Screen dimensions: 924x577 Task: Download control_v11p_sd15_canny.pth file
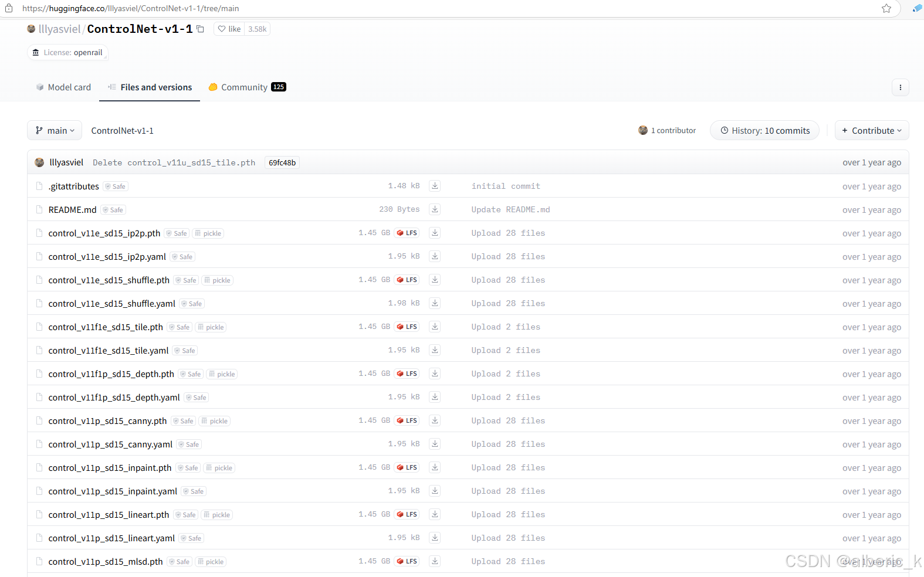435,420
